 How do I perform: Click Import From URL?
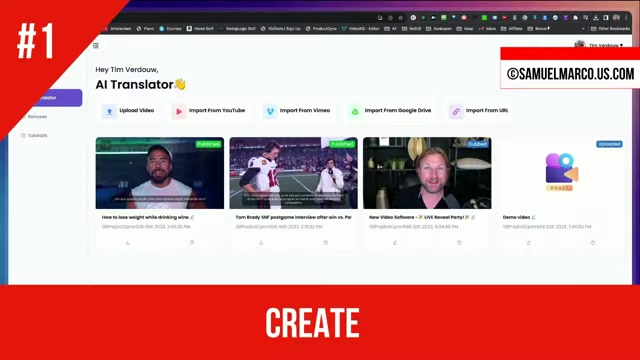479,111
